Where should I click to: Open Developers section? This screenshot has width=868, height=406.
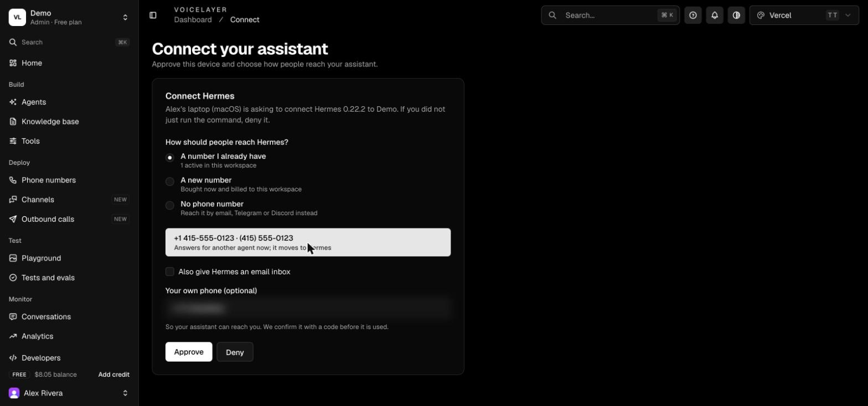[x=69, y=358]
